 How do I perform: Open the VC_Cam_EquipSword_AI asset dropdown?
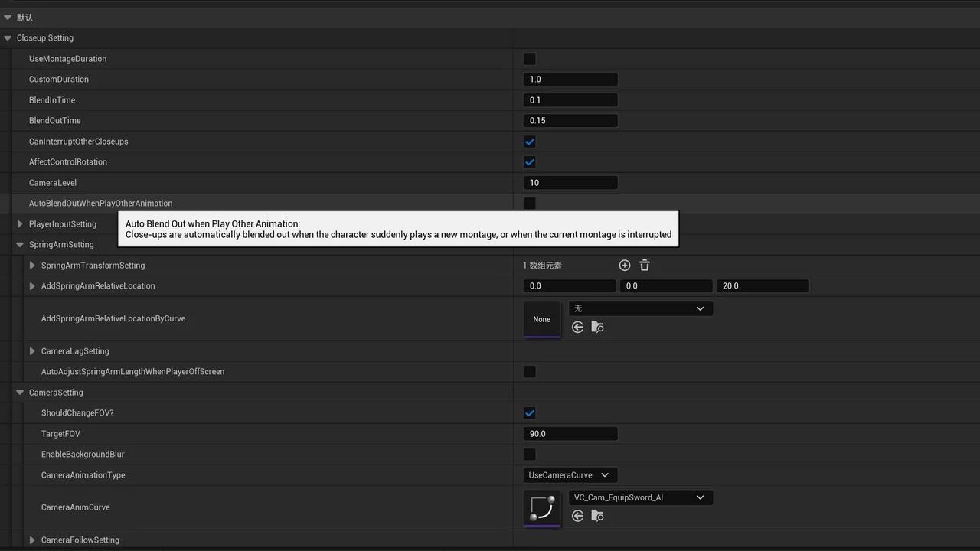pyautogui.click(x=640, y=497)
